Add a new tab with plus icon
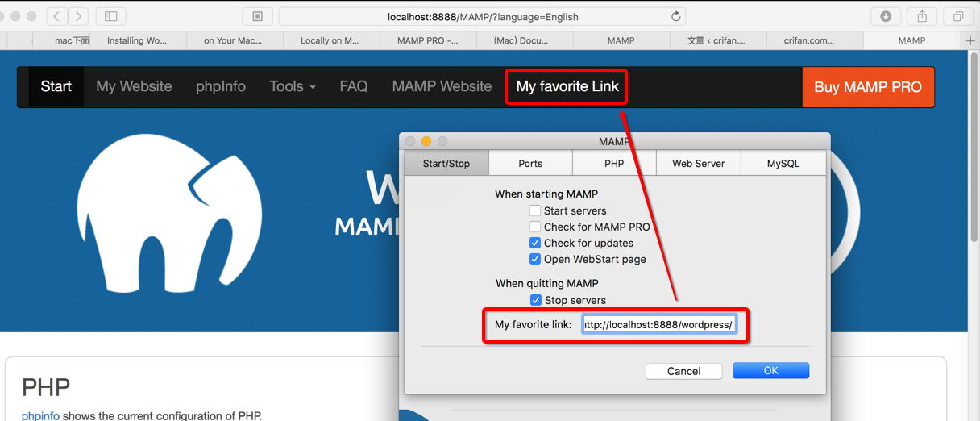 point(970,40)
